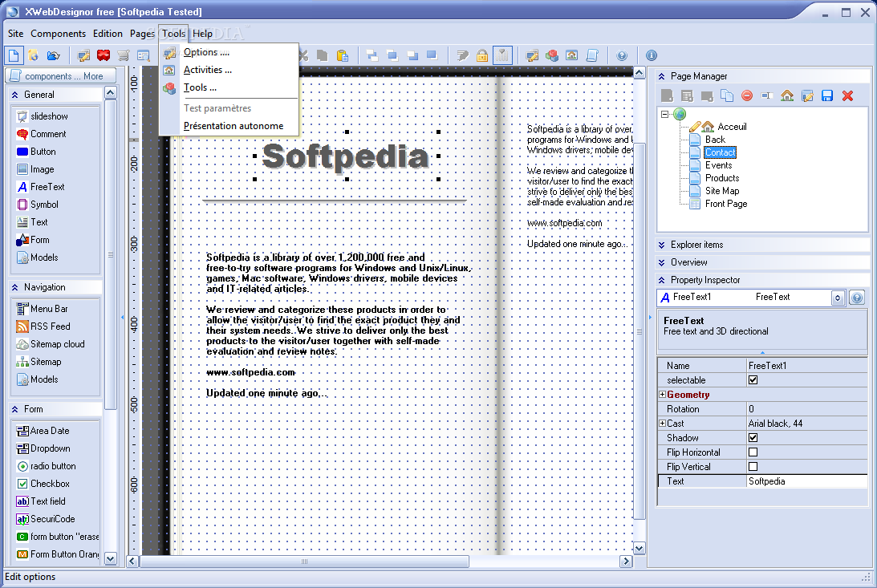Click the globe site root icon in page tree
This screenshot has width=877, height=588.
point(680,114)
